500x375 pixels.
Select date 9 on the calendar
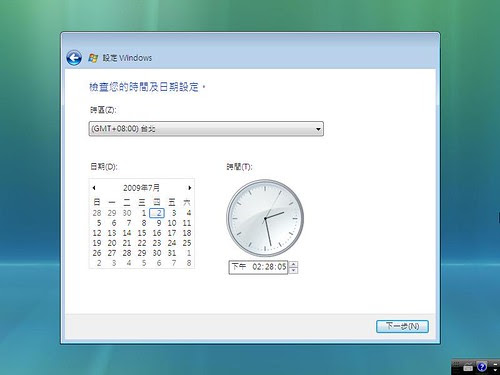159,223
